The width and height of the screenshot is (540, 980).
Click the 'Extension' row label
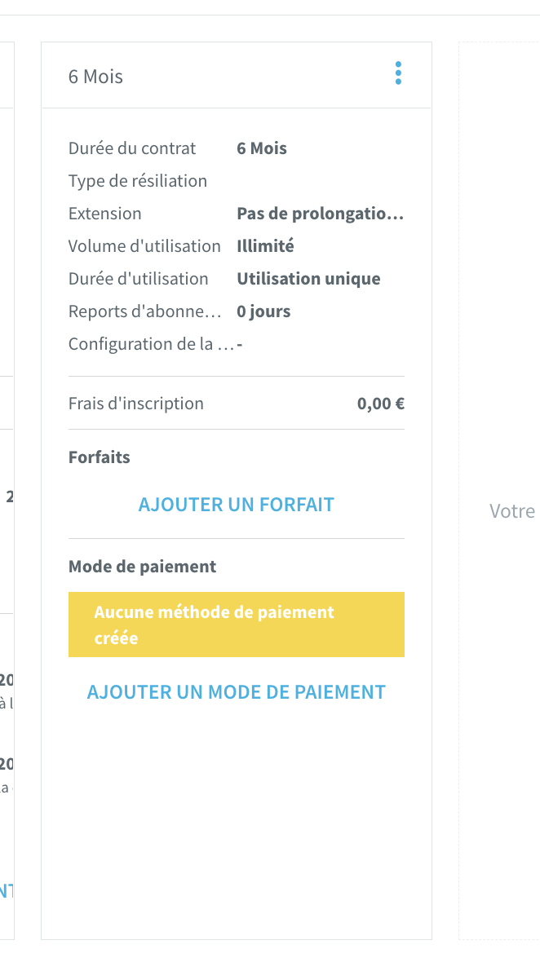tap(105, 214)
